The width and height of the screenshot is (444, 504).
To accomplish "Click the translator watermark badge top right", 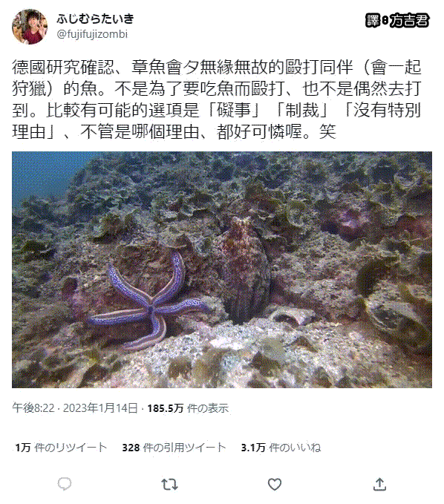I will (x=397, y=20).
